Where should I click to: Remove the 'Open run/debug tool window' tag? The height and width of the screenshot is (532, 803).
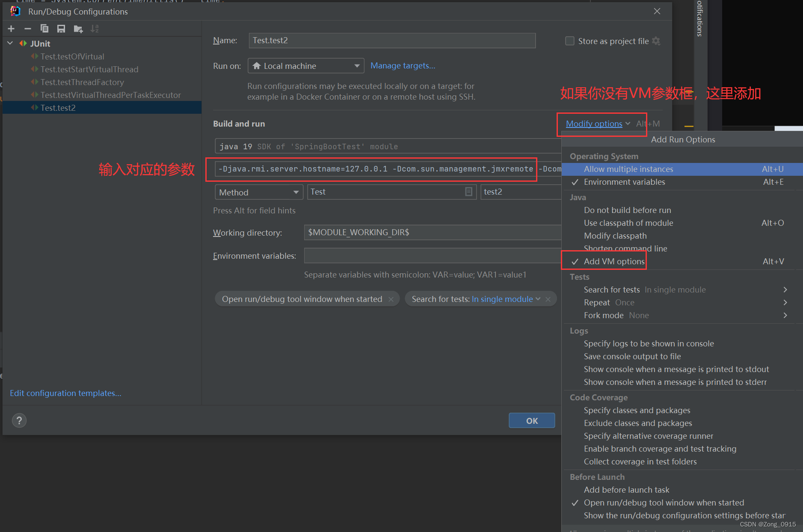391,299
